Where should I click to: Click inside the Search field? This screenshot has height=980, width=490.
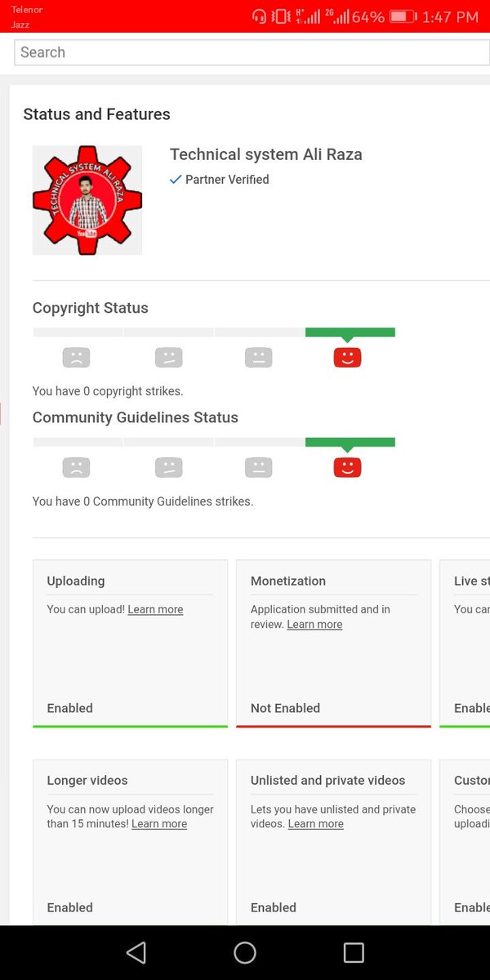point(252,52)
